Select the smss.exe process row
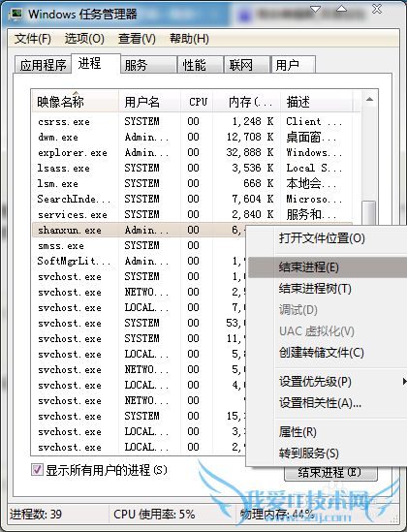 pos(140,245)
